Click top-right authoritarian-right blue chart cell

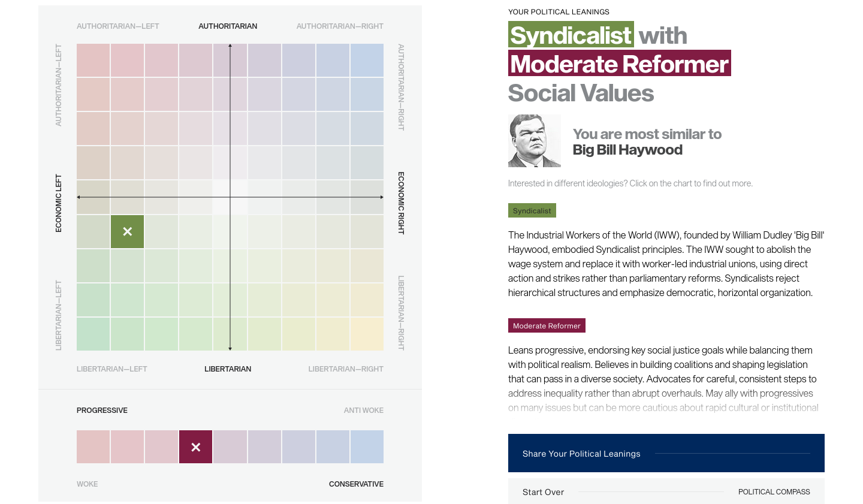point(367,60)
